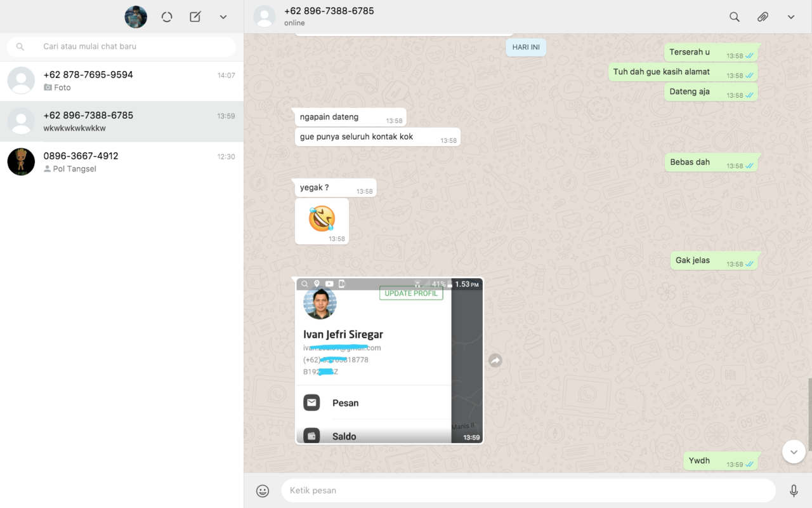
Task: Open contact info from header avatar
Action: pos(265,17)
